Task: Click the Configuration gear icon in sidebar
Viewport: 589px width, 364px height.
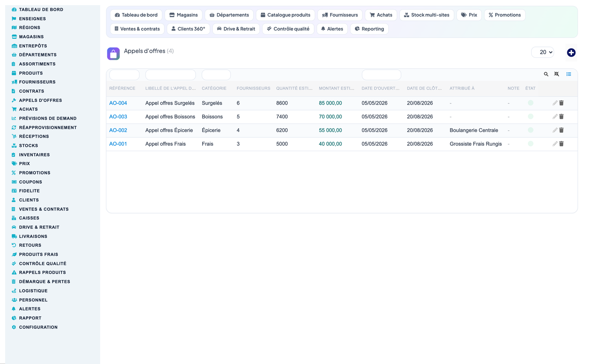Action: click(x=14, y=327)
